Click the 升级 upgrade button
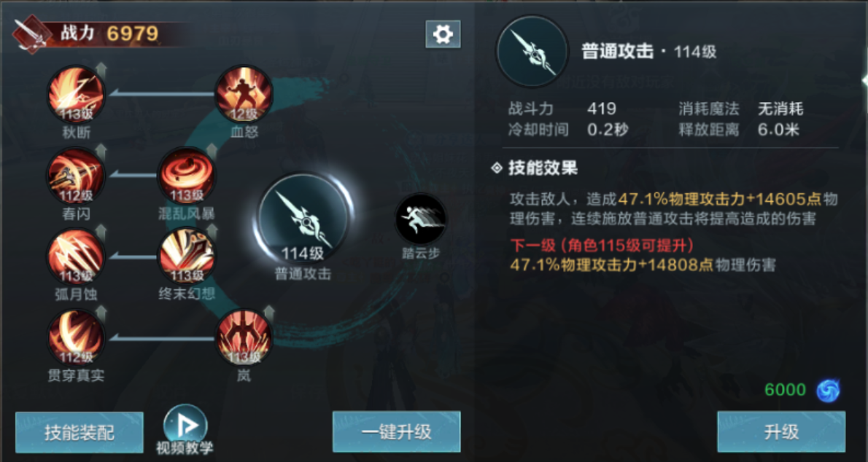This screenshot has height=462, width=868. pyautogui.click(x=781, y=431)
